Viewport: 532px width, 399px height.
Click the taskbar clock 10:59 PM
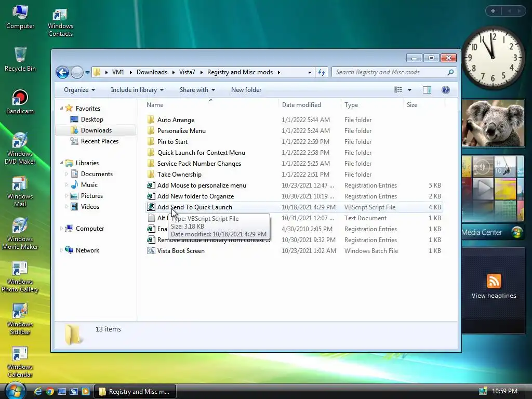point(504,391)
